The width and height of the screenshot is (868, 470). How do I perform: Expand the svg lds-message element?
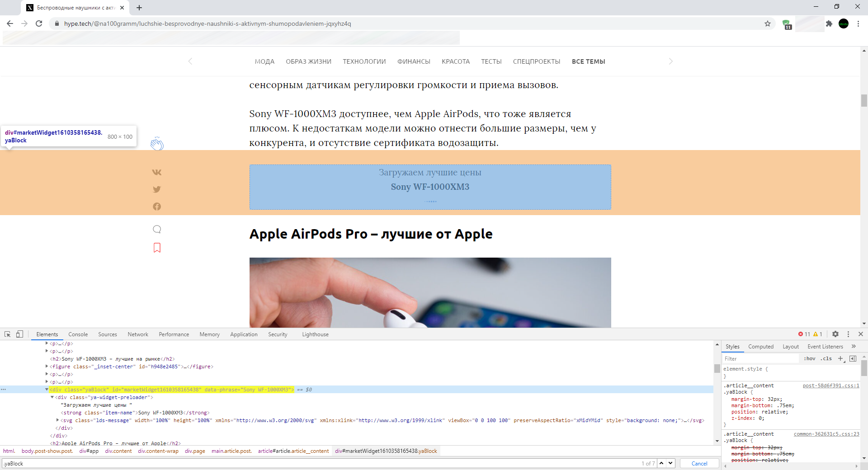click(x=57, y=420)
